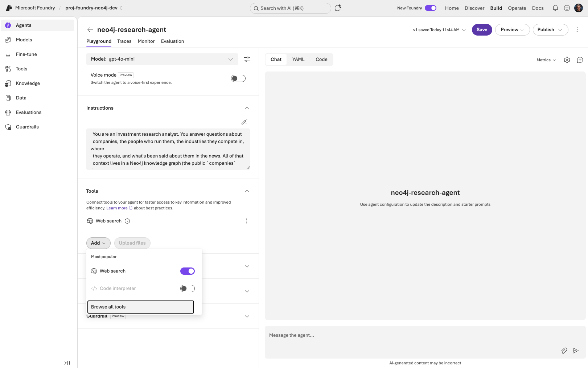Collapse the Tools section
The image size is (588, 368).
coord(247,191)
